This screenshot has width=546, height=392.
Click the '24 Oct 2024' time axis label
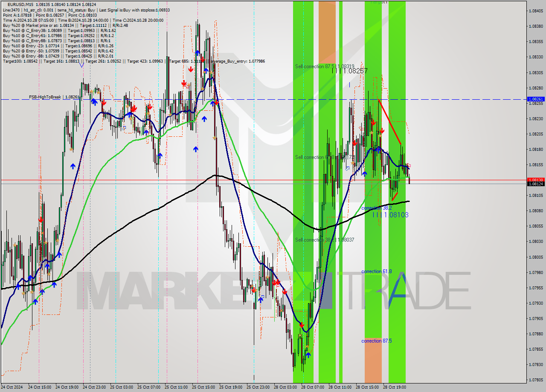13,387
